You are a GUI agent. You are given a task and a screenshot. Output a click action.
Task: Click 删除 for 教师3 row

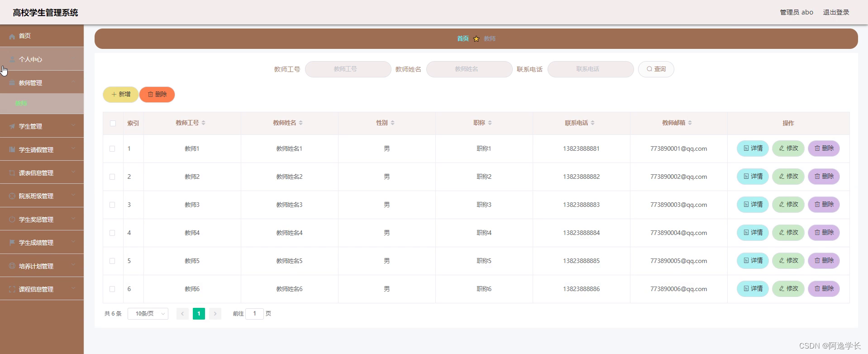tap(824, 205)
